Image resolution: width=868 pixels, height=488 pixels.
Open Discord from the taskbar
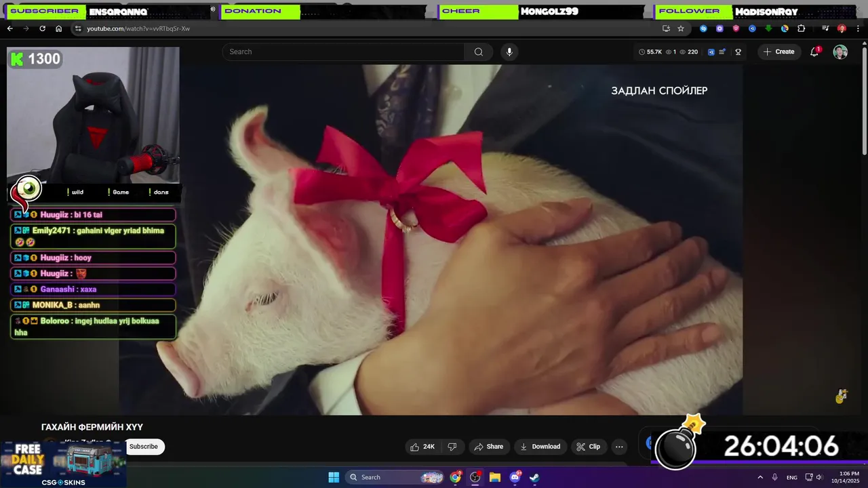pyautogui.click(x=515, y=477)
